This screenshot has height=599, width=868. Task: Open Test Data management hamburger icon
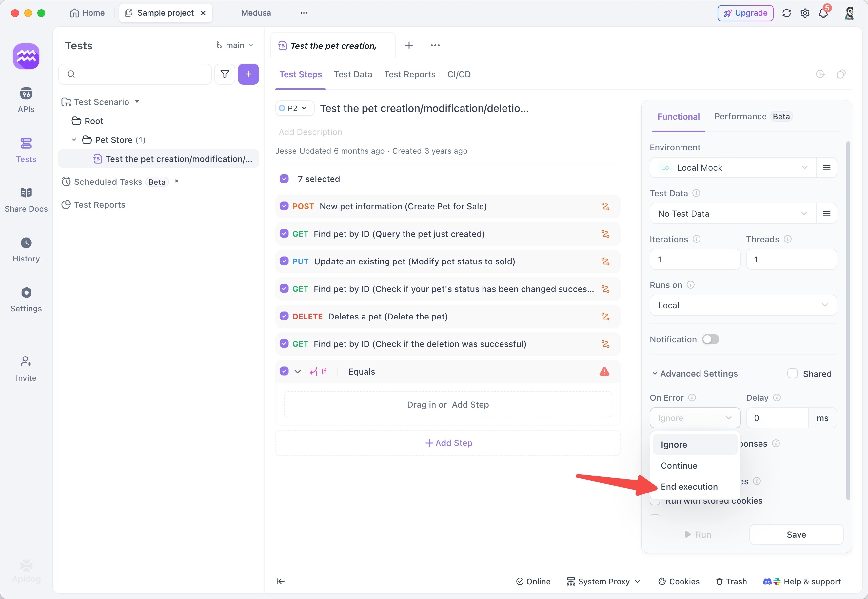coord(826,214)
